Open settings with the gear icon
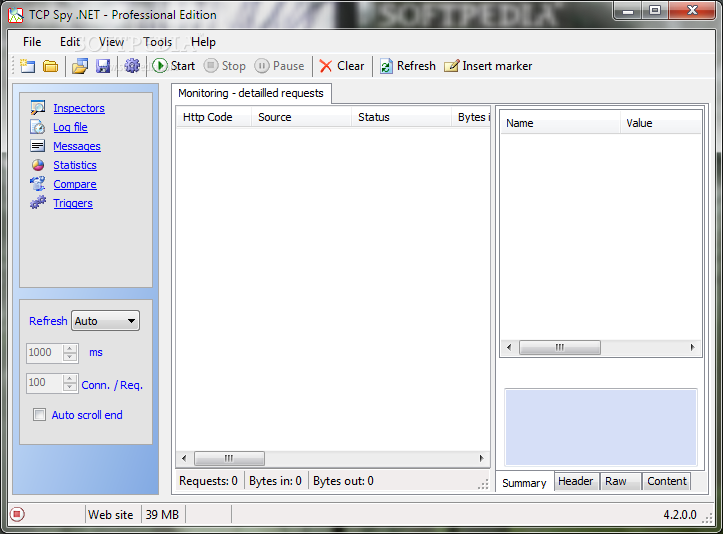The image size is (723, 534). point(132,66)
